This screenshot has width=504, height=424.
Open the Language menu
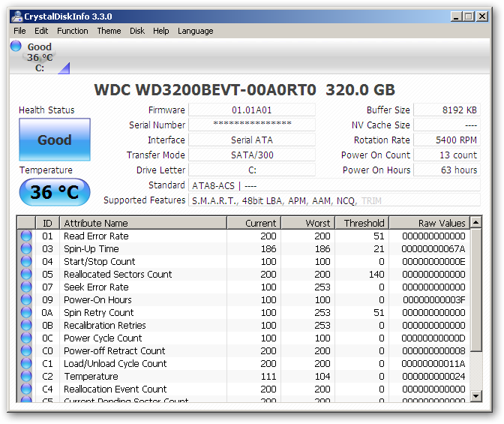(x=196, y=31)
